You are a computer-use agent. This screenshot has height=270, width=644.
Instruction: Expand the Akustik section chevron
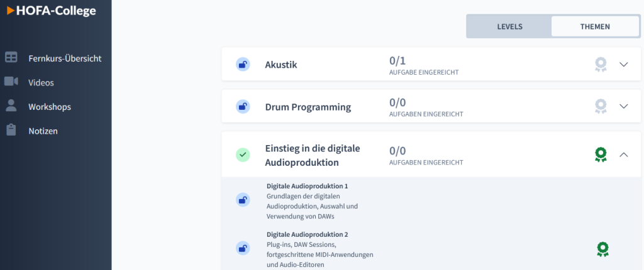tap(623, 65)
